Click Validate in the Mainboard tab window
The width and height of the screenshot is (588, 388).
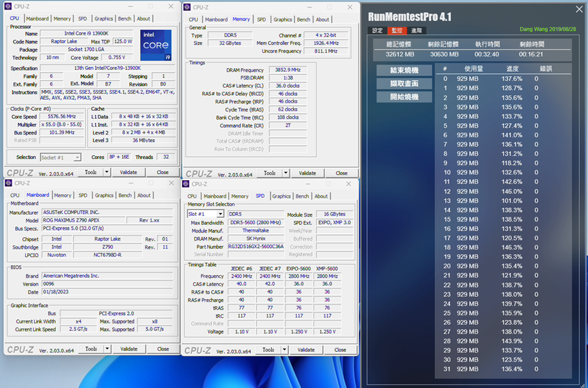tap(128, 349)
